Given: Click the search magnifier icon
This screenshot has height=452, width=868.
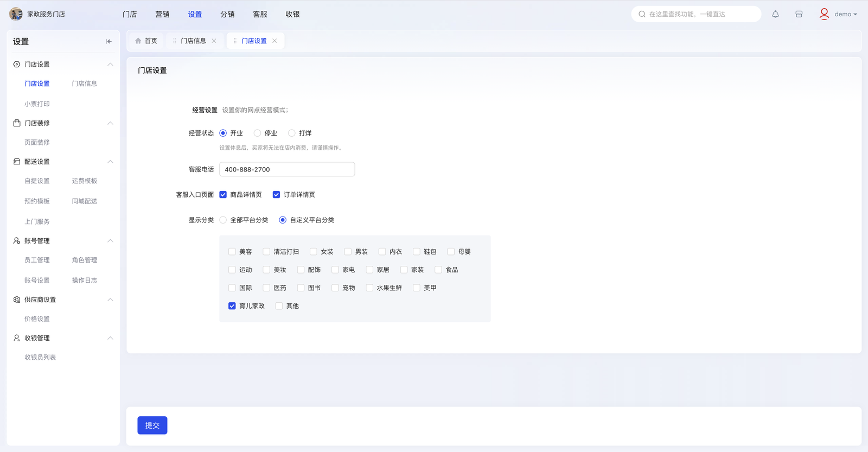Looking at the screenshot, I should [x=642, y=14].
